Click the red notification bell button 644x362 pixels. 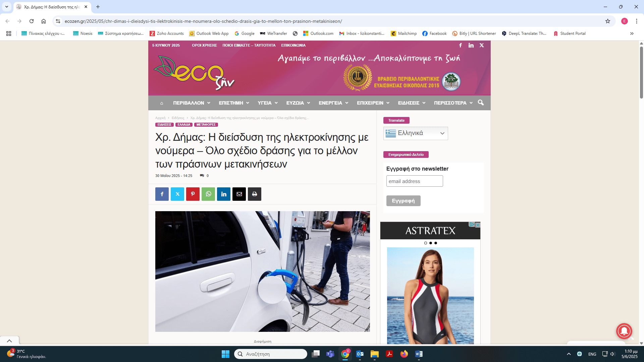624,331
